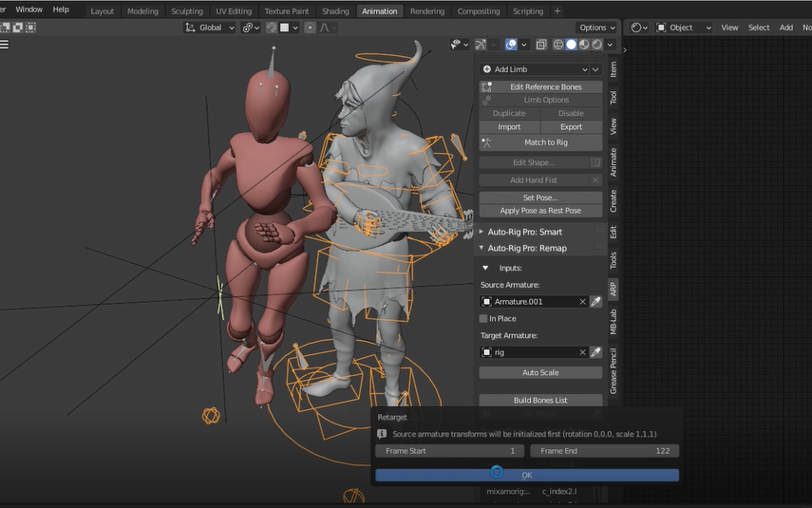The height and width of the screenshot is (508, 812).
Task: Clear the Armature.001 source armature field
Action: 582,301
